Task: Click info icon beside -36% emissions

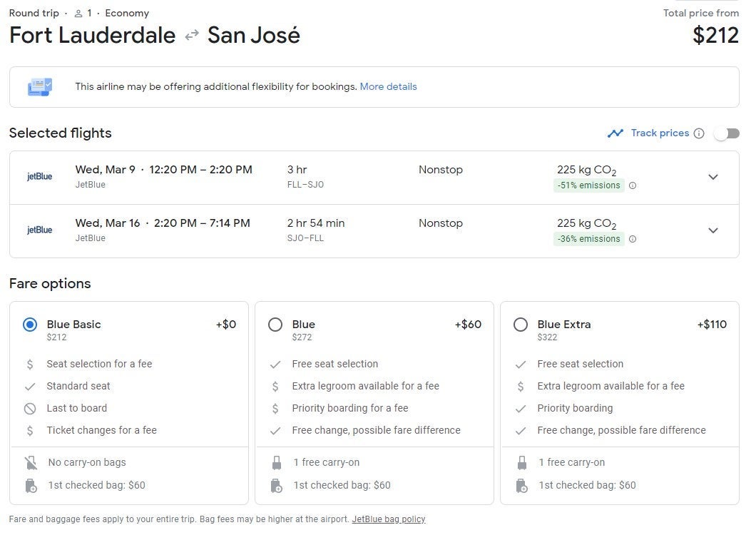Action: pyautogui.click(x=633, y=239)
